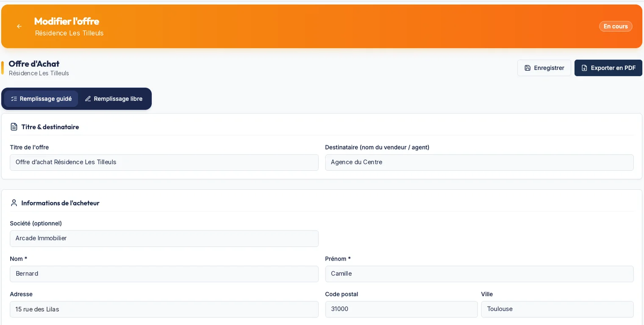Click the Titre & destinataire section title
The height and width of the screenshot is (325, 644).
tap(50, 127)
